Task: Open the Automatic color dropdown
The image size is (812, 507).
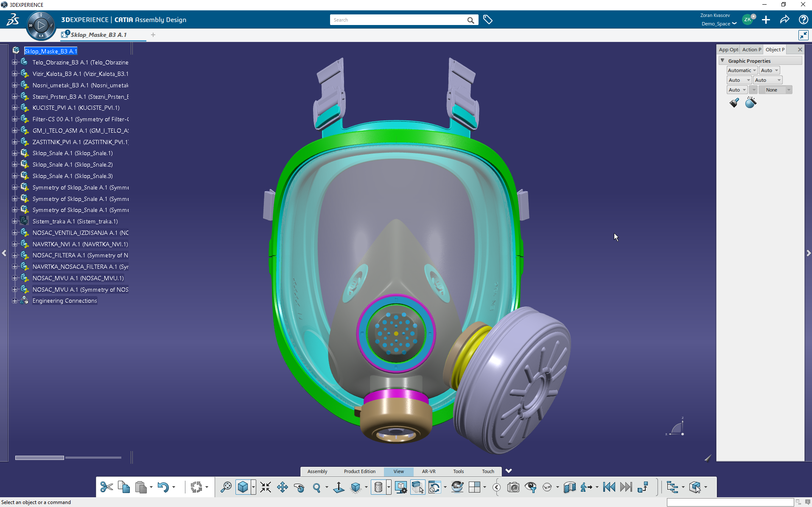Action: [x=742, y=70]
